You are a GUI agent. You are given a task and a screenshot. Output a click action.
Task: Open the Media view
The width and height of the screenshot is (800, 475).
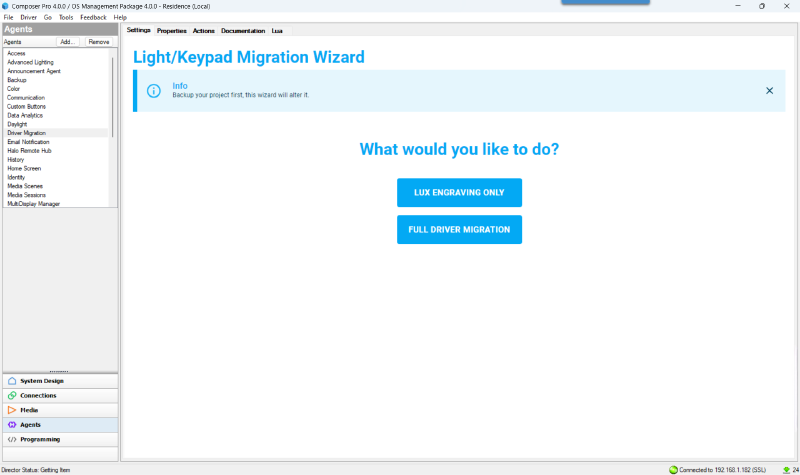(60, 410)
